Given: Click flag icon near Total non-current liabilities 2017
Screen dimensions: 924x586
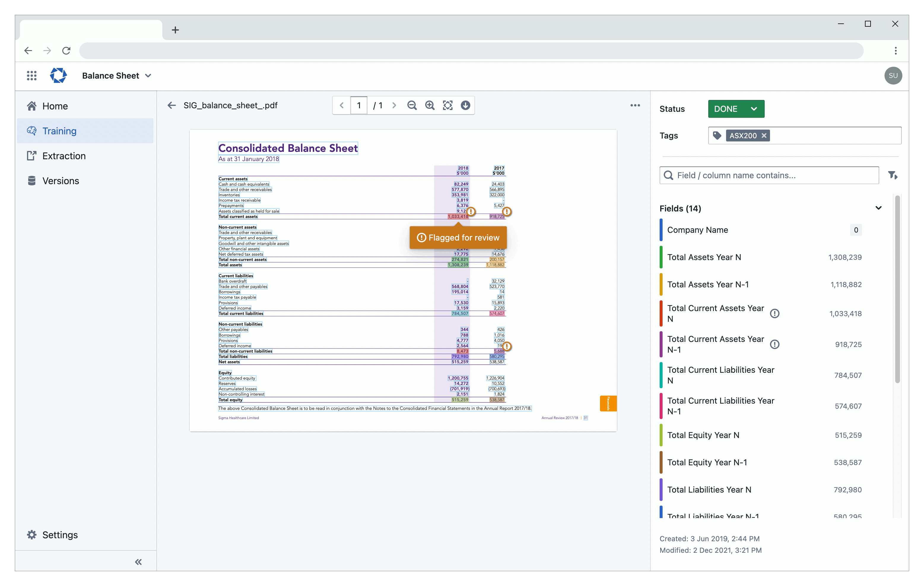Looking at the screenshot, I should point(507,346).
